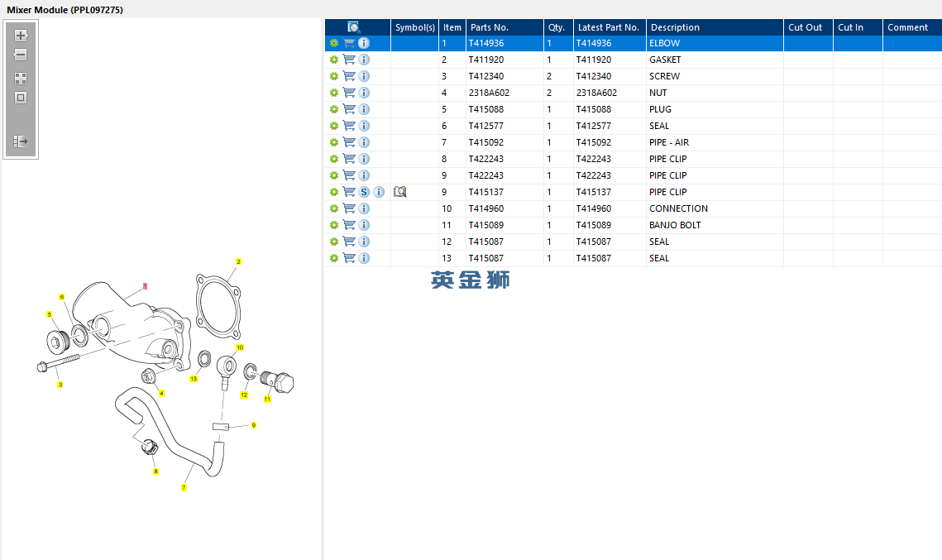Click callout 6 on the diagram

click(61, 297)
